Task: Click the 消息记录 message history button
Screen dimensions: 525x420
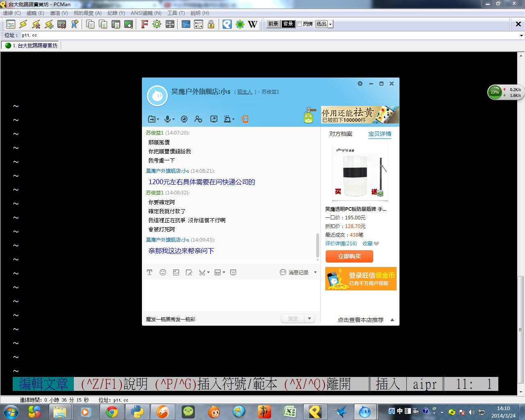Action: coord(294,272)
